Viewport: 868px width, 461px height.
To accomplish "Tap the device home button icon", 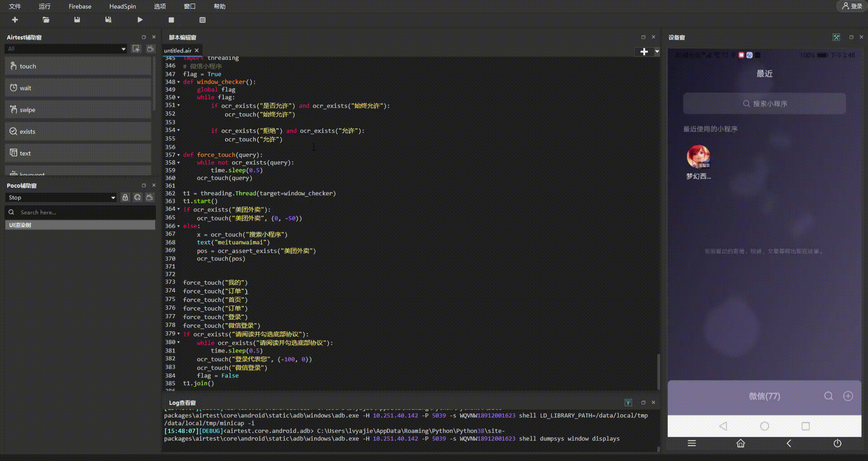I will (x=741, y=443).
